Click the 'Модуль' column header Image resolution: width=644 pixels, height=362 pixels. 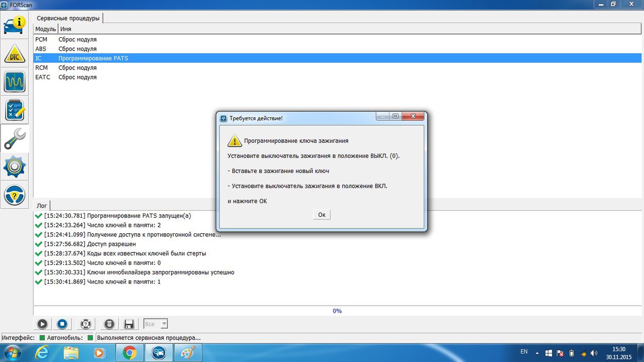[x=45, y=29]
